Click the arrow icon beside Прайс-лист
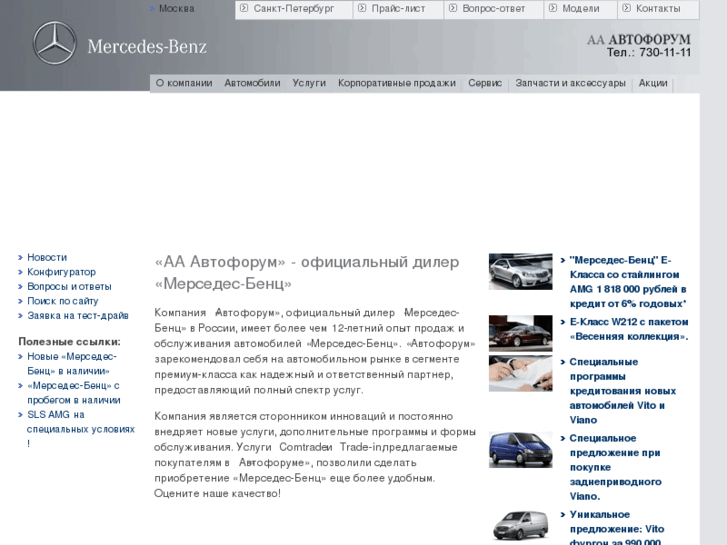 point(362,8)
